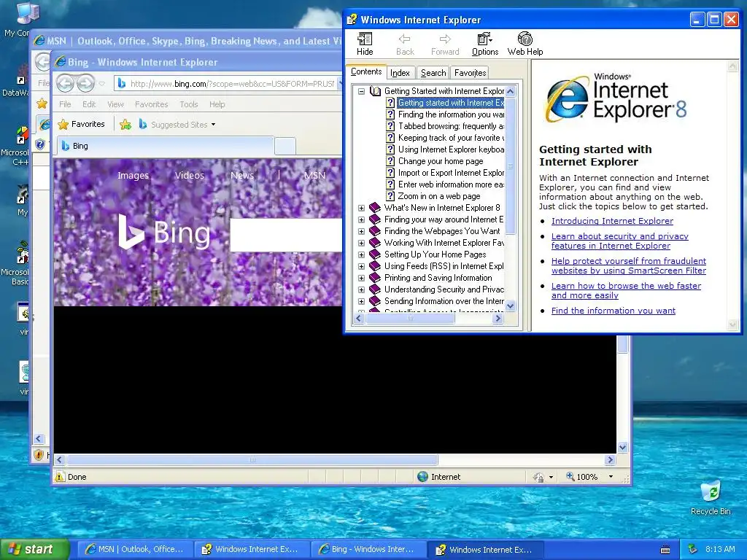This screenshot has height=560, width=747.
Task: Open Find the information you want link
Action: coord(613,311)
